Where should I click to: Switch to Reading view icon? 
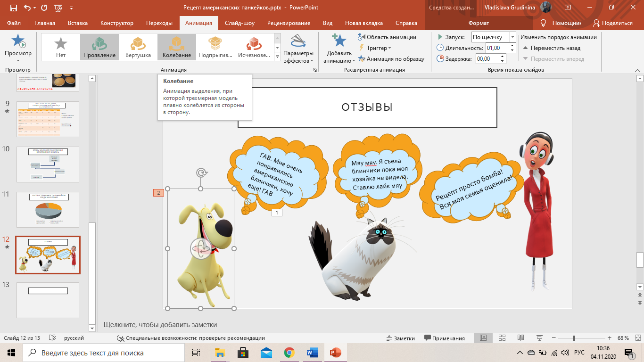click(x=520, y=338)
